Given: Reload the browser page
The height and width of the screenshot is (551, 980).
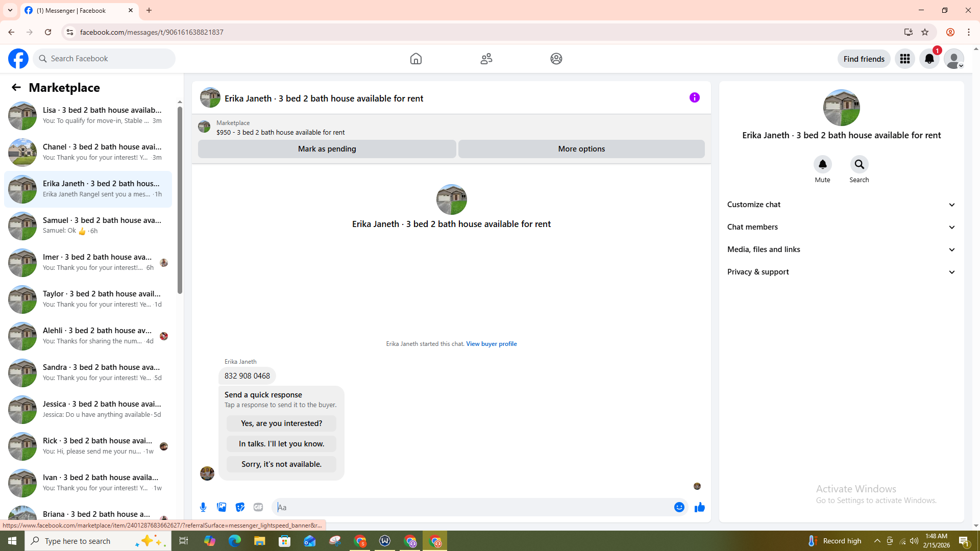Looking at the screenshot, I should click(48, 32).
